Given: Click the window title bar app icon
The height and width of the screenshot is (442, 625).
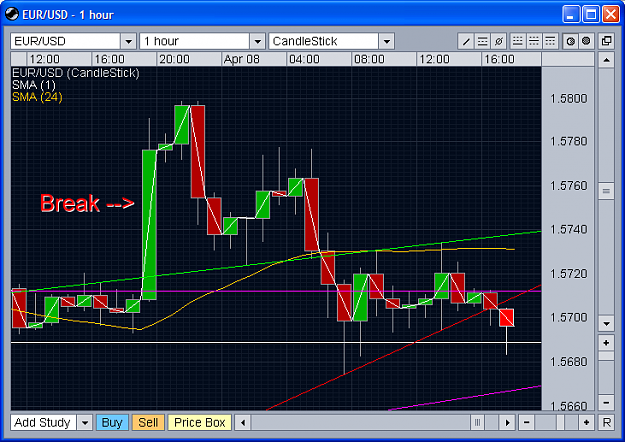Looking at the screenshot, I should pos(12,14).
